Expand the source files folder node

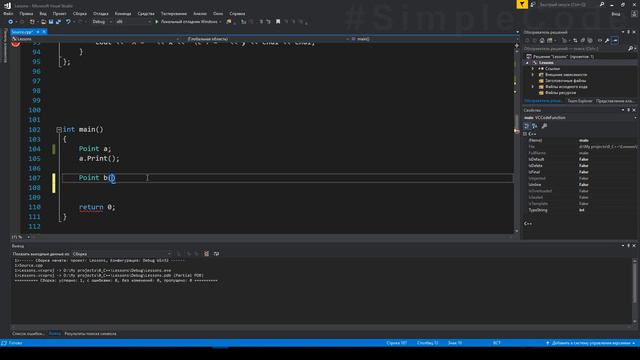pos(533,87)
